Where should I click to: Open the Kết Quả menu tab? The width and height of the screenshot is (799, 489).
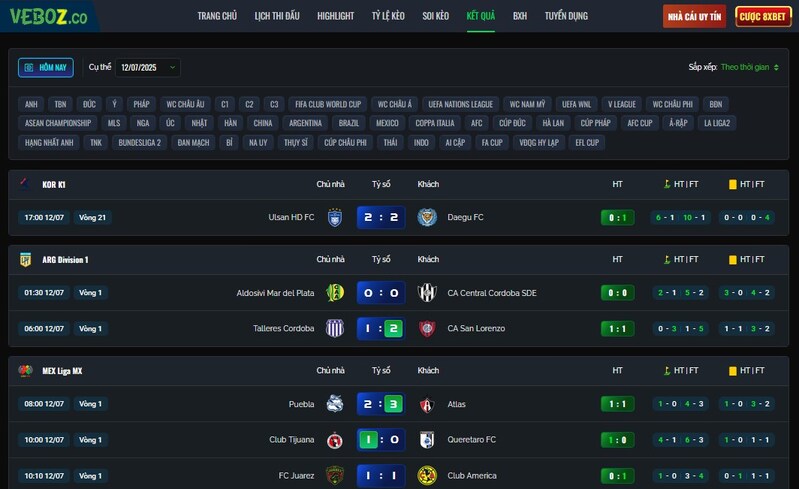coord(481,16)
